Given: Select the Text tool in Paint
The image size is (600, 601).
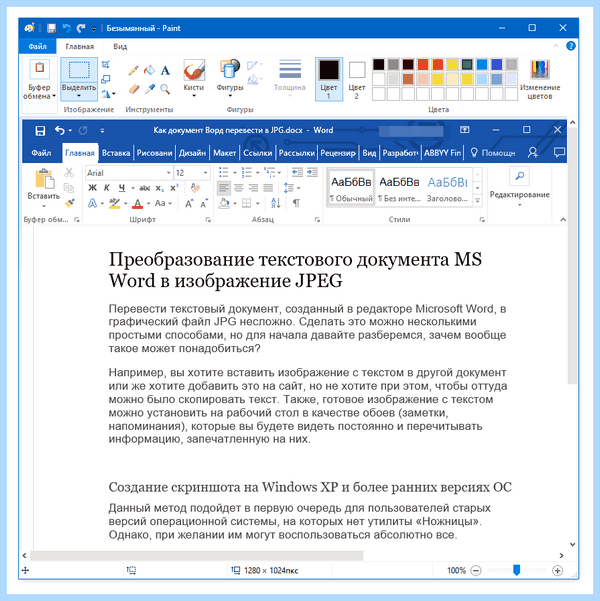Looking at the screenshot, I should [165, 71].
